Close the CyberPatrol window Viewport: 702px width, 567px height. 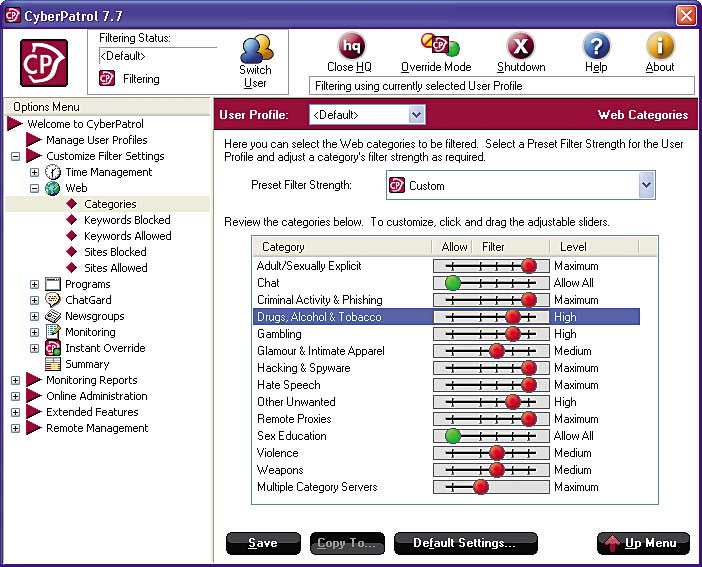pyautogui.click(x=686, y=16)
